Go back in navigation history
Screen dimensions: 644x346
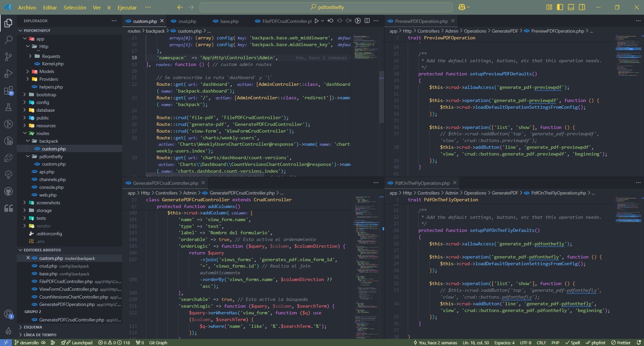(180, 7)
